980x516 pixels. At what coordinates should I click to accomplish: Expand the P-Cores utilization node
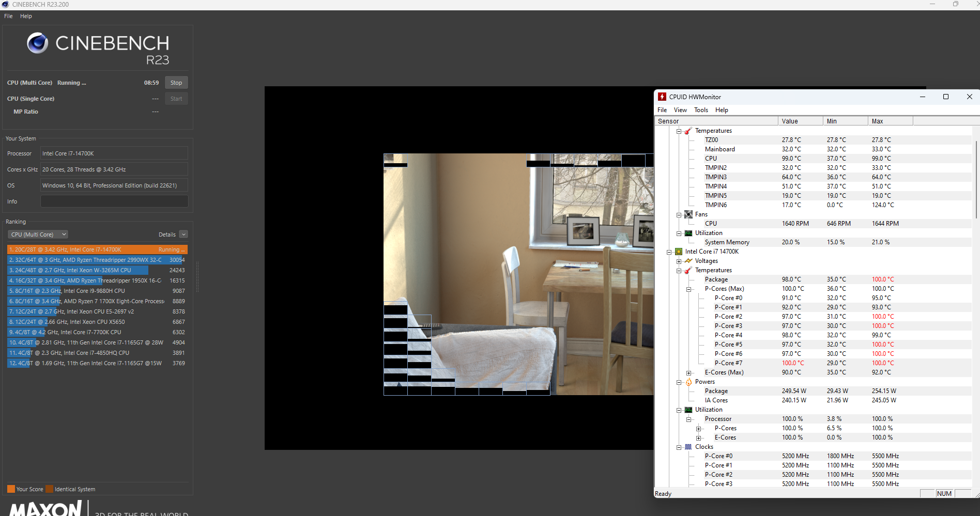tap(699, 429)
